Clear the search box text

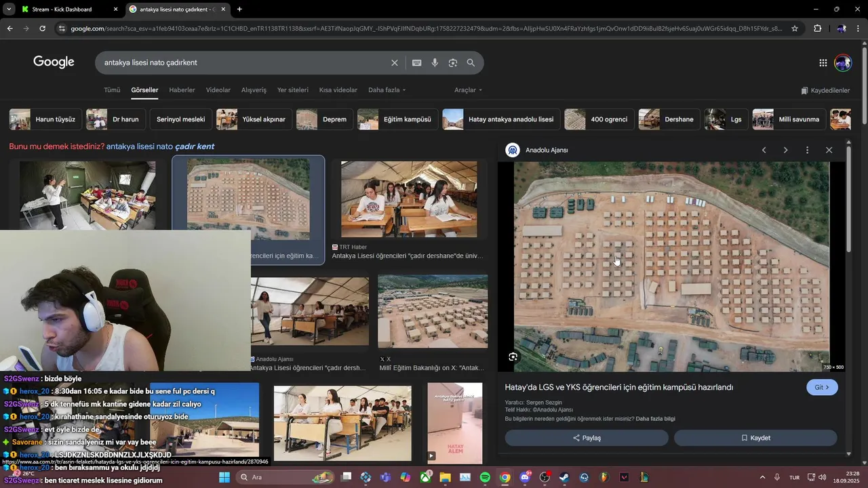pos(394,62)
